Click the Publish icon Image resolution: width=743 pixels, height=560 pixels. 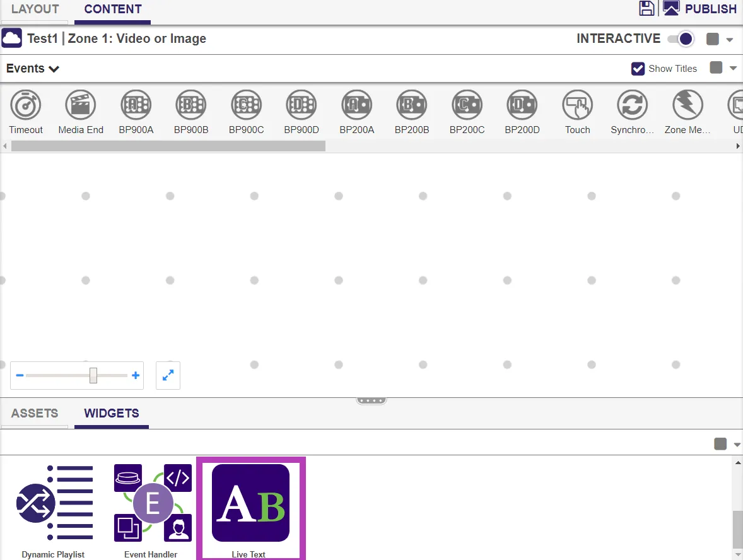pyautogui.click(x=671, y=9)
